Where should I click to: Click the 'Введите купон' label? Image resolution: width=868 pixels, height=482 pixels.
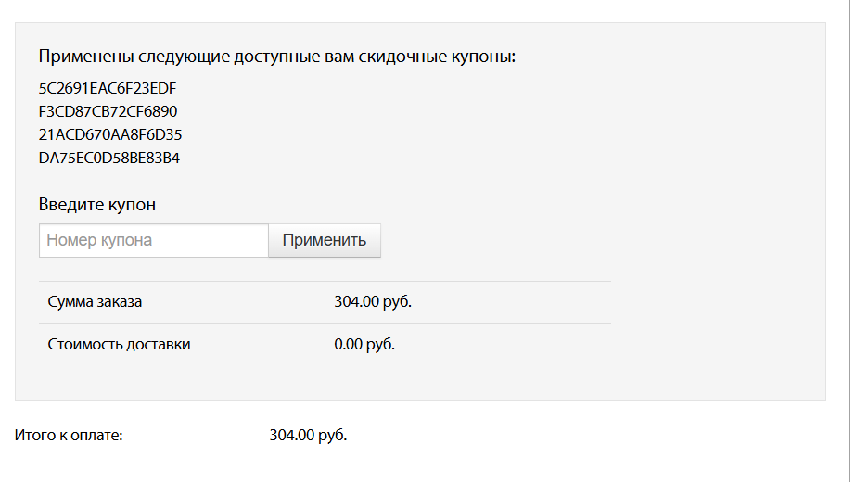tap(97, 205)
